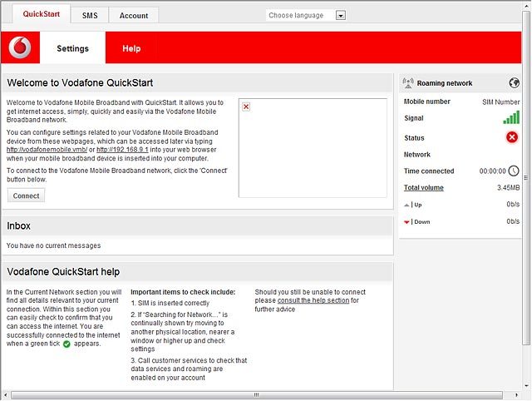532x401 pixels.
Task: Click the clock icon by Time connected
Action: [514, 171]
